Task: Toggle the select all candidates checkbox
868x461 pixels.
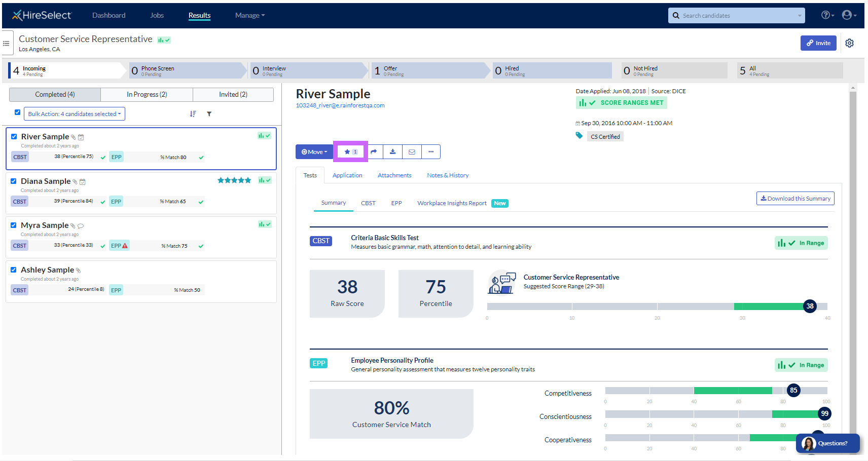Action: click(x=18, y=112)
